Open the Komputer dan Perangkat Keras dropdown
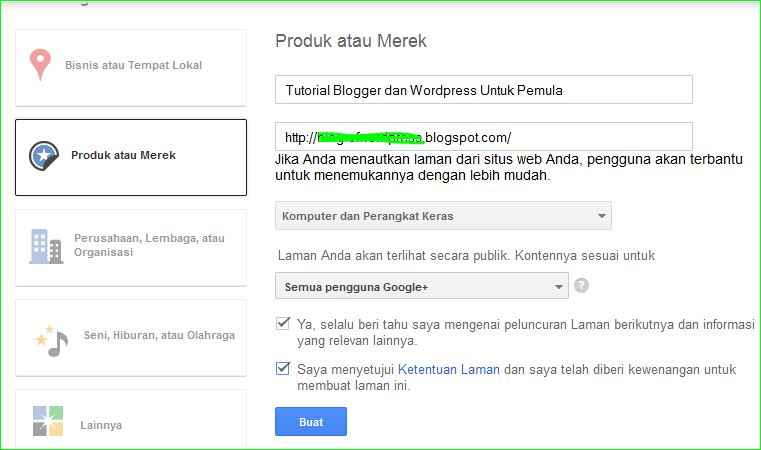 tap(443, 216)
